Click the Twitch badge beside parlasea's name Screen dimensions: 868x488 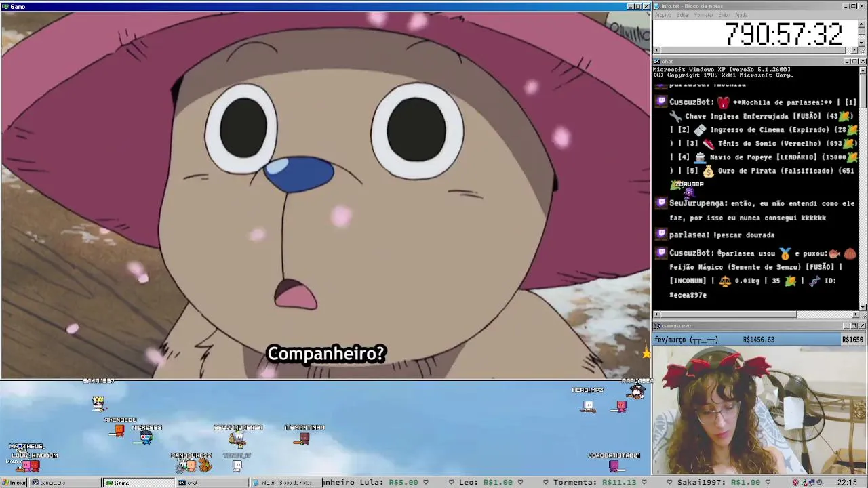click(661, 235)
